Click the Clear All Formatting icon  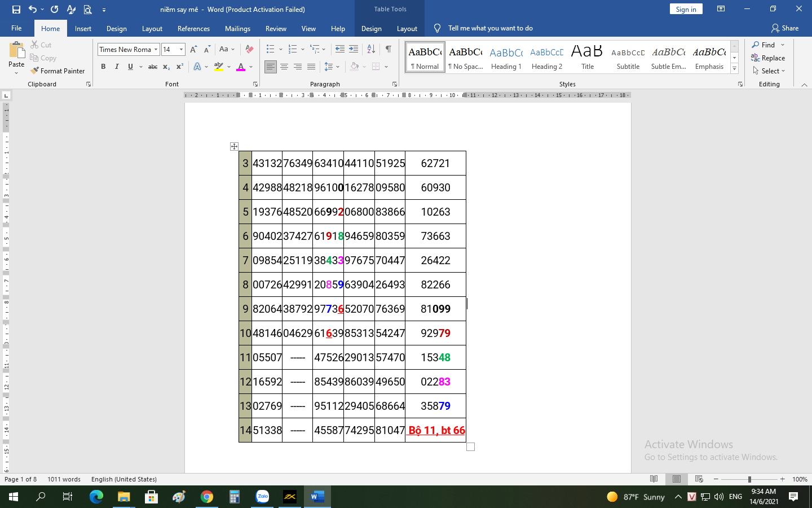coord(249,49)
